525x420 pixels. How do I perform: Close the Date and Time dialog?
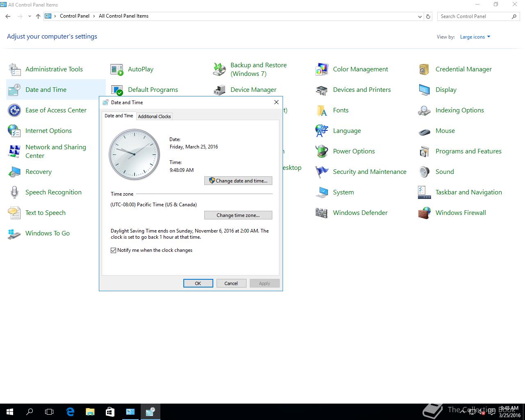click(276, 102)
